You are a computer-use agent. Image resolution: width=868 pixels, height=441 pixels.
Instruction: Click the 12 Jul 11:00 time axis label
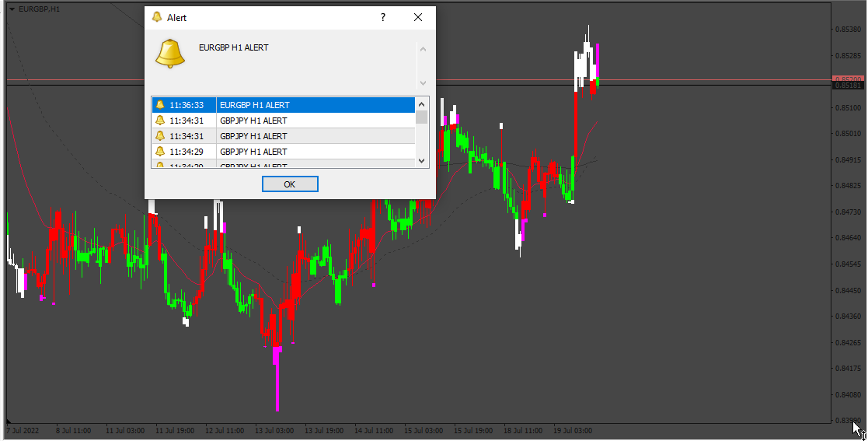coord(225,430)
